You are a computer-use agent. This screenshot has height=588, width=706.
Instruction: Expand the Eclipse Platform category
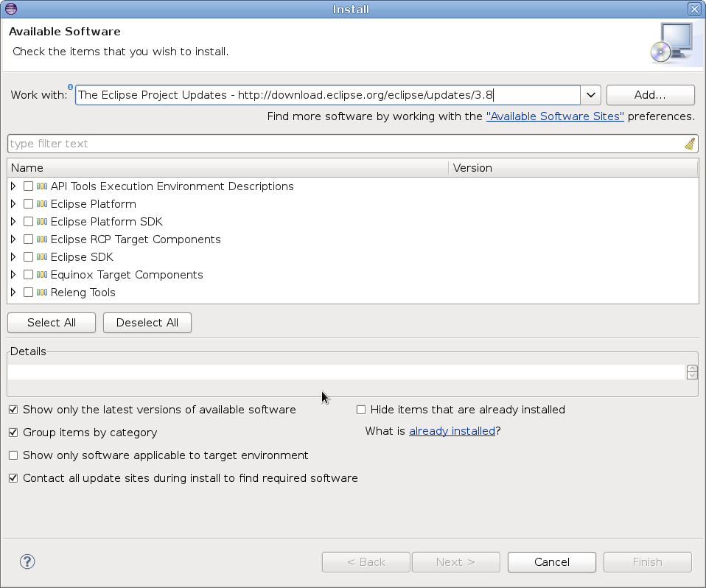[x=13, y=204]
